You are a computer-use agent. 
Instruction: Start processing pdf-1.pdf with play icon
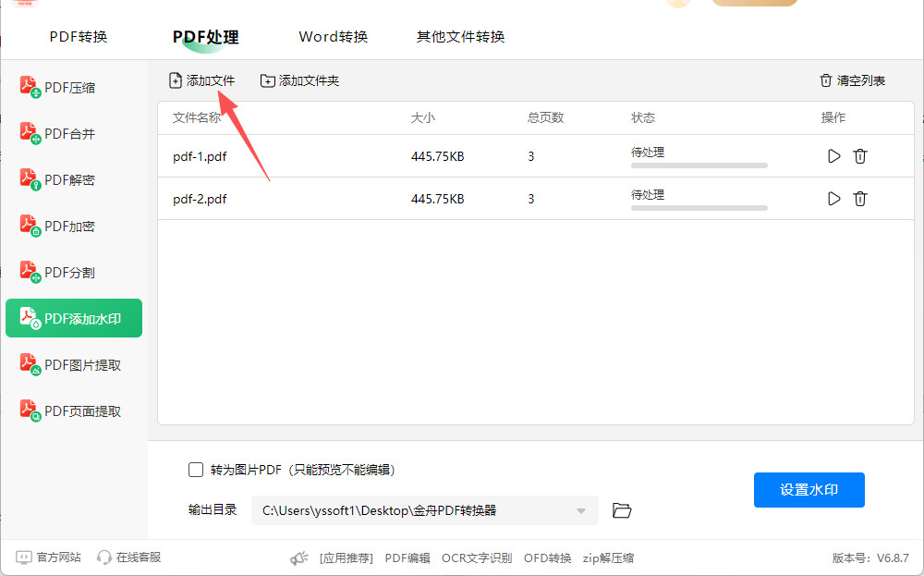[x=833, y=156]
